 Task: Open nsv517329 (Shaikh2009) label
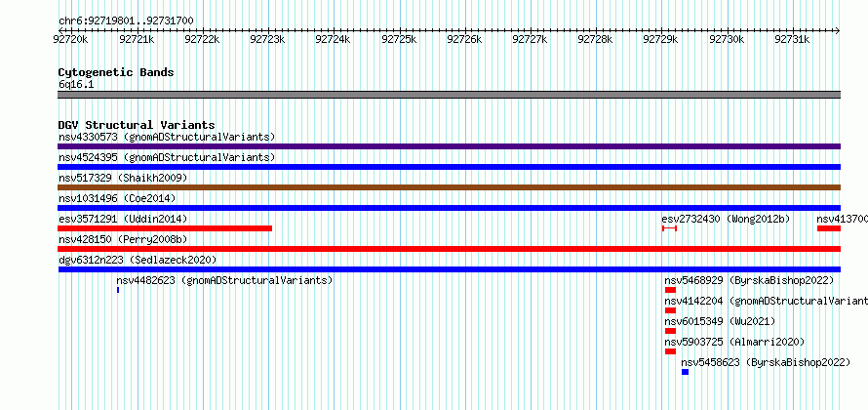123,178
